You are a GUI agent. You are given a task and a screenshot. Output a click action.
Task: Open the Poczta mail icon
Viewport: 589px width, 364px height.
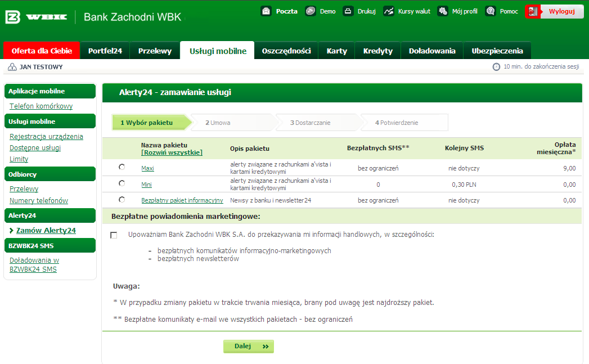(266, 11)
